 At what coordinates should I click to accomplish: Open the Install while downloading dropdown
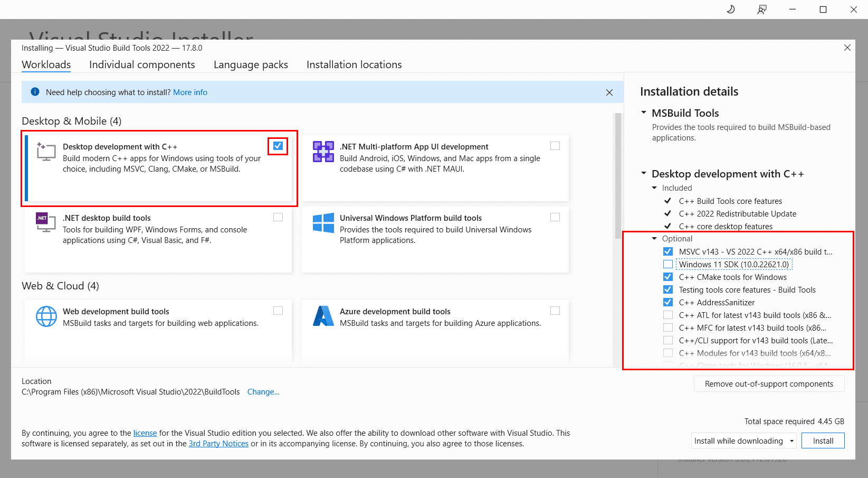(743, 440)
